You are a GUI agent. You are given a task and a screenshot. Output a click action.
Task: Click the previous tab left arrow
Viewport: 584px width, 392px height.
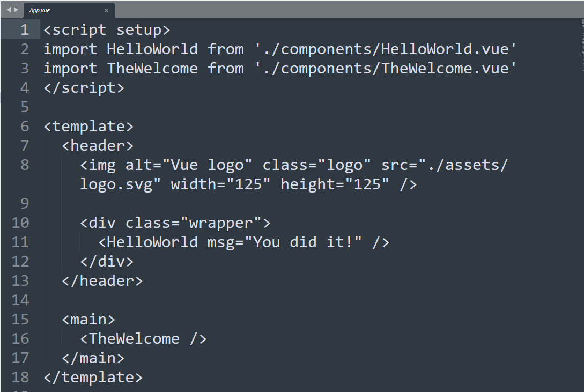[9, 10]
